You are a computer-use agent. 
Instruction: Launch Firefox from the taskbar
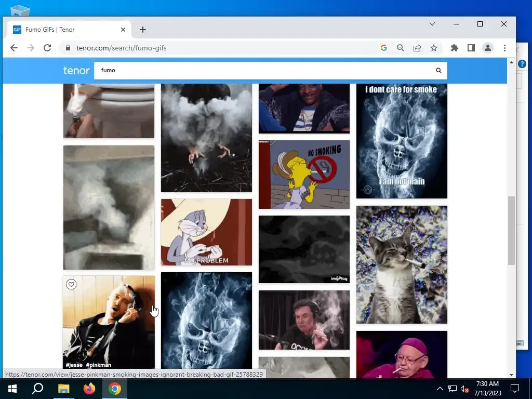[x=89, y=389]
